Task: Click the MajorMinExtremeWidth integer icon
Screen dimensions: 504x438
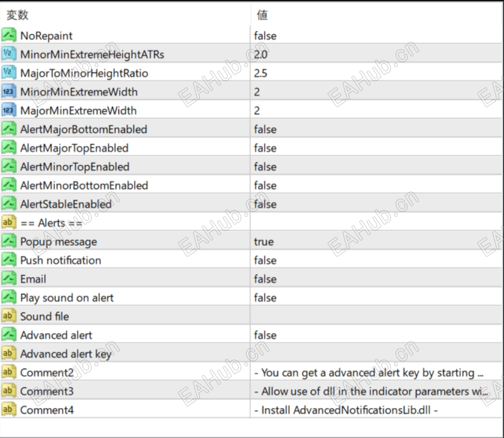Action: tap(9, 111)
